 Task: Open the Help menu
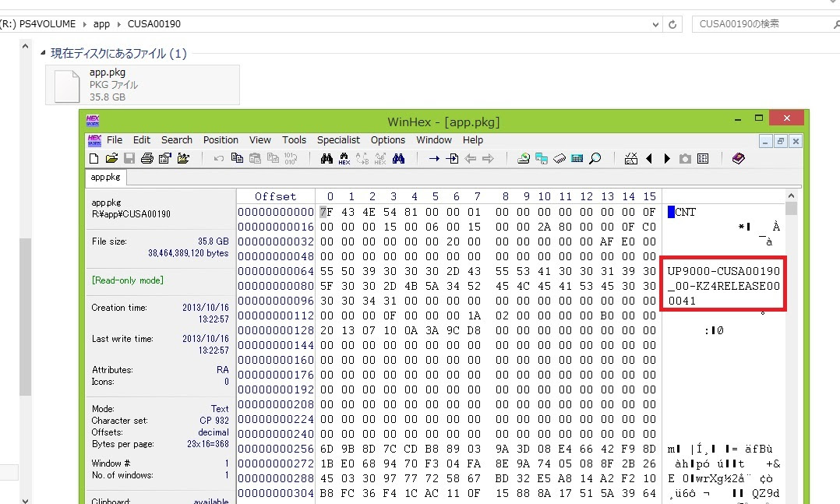[473, 139]
